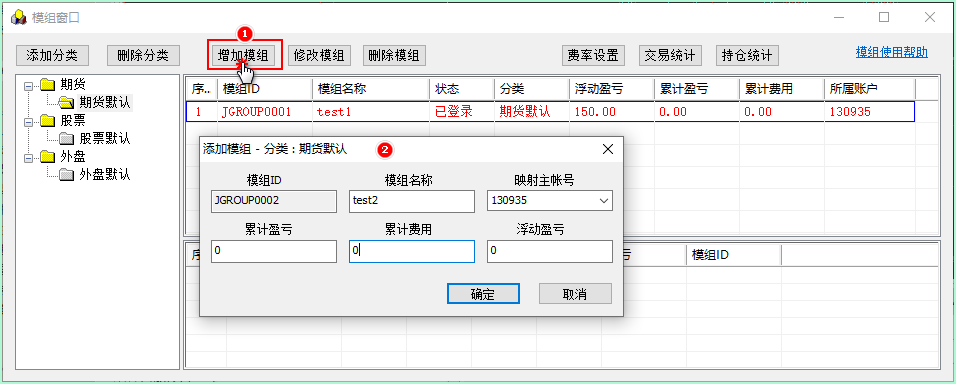Viewport: 956px width, 384px height.
Task: Open 增加模组 to add a module
Action: point(243,55)
